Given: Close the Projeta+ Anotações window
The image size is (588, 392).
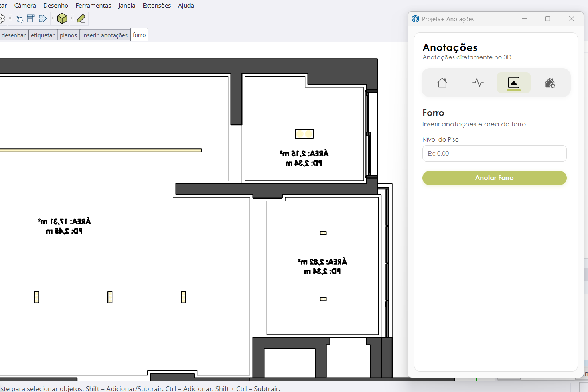Looking at the screenshot, I should pos(572,19).
